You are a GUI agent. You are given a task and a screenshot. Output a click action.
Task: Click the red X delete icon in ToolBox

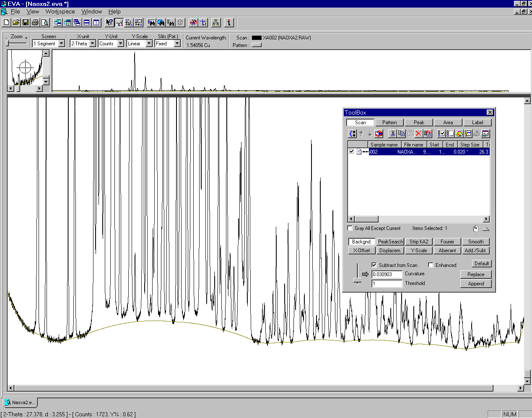418,133
